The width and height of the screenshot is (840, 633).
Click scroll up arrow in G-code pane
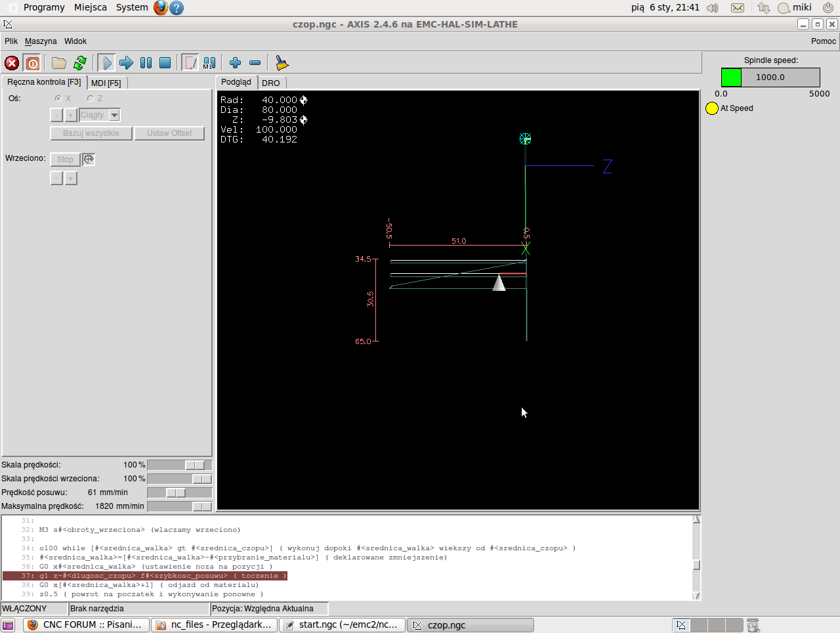(x=696, y=519)
